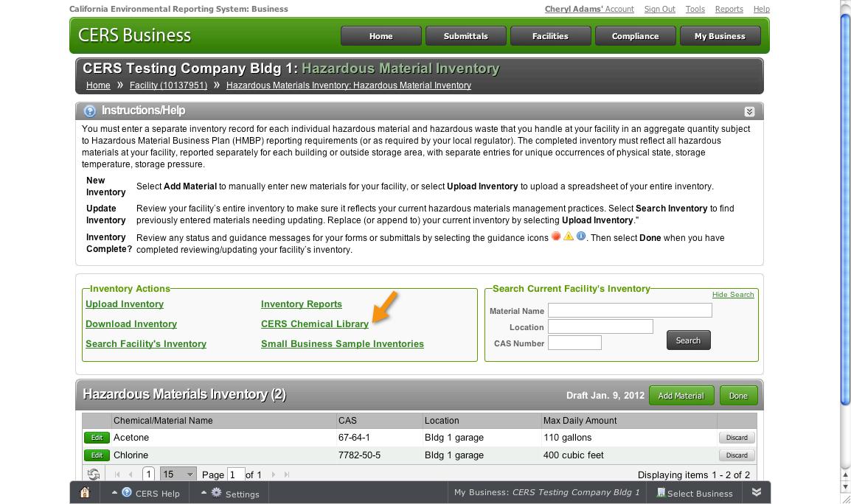The image size is (851, 504).
Task: Open the Tools link
Action: (695, 9)
